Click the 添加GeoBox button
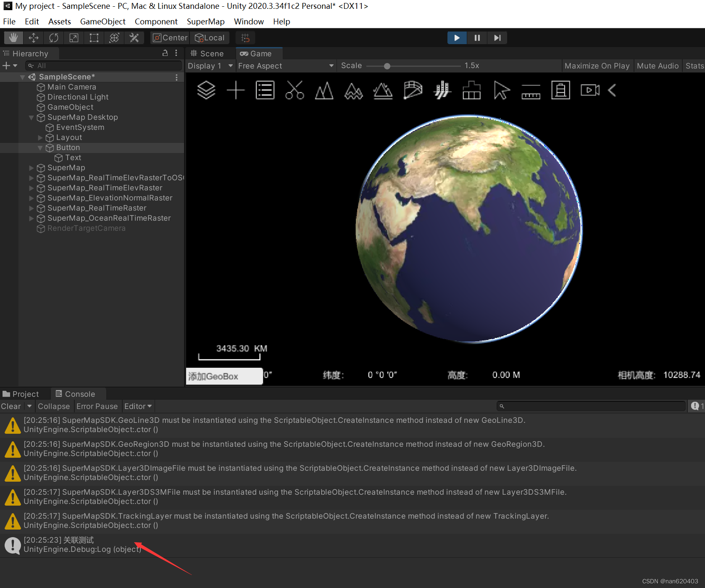This screenshot has width=705, height=588. tap(224, 376)
